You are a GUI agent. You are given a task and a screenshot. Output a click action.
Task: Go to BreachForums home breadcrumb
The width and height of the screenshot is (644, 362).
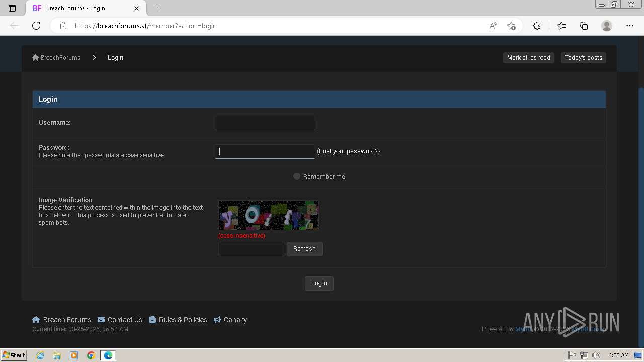(x=56, y=58)
